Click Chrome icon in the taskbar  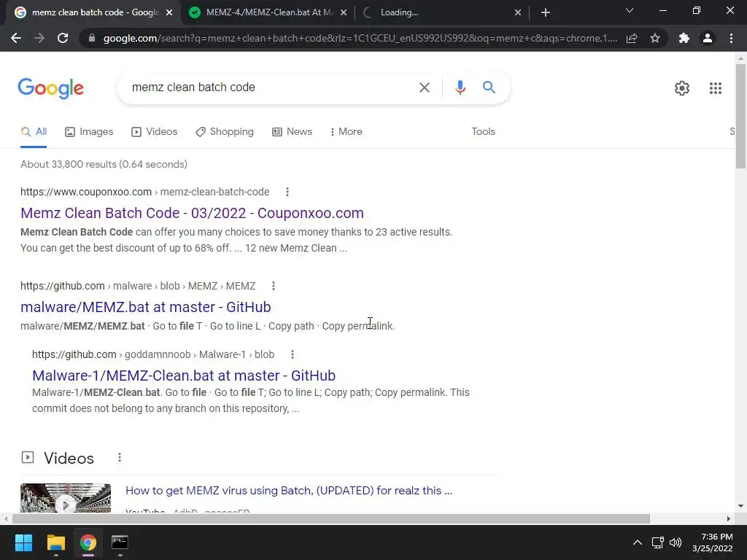[x=88, y=542]
